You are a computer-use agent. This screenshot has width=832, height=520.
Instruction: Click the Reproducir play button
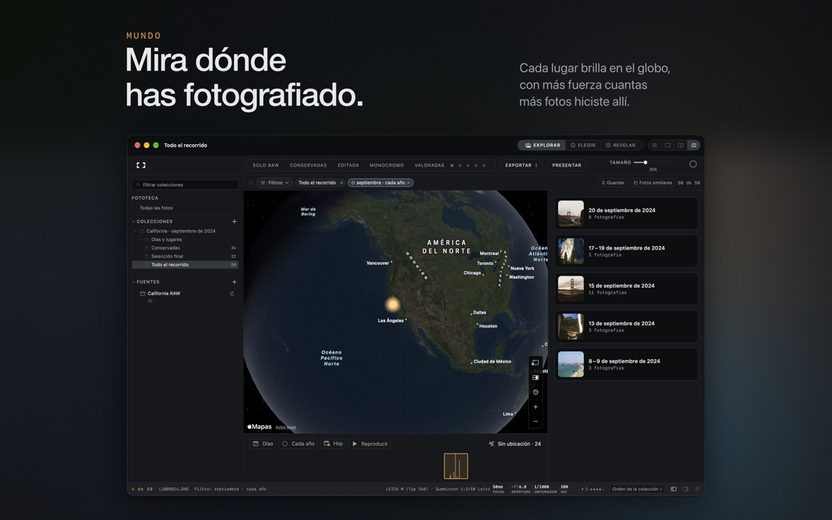pyautogui.click(x=370, y=444)
